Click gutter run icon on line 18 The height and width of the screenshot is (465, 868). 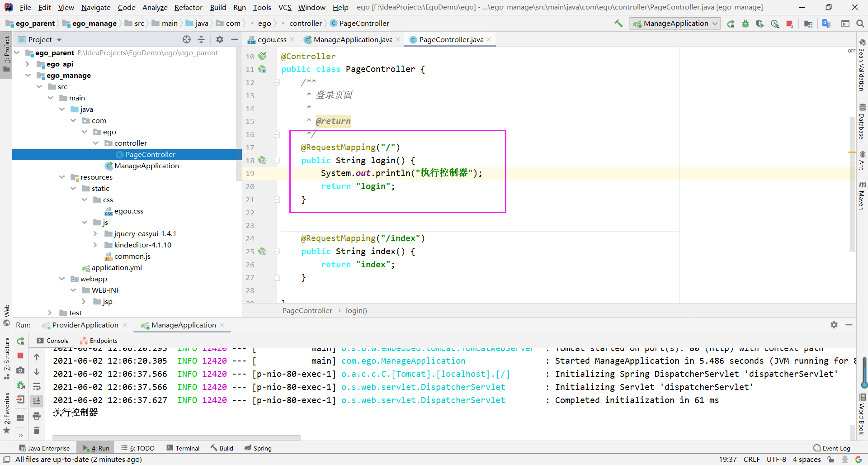point(262,161)
